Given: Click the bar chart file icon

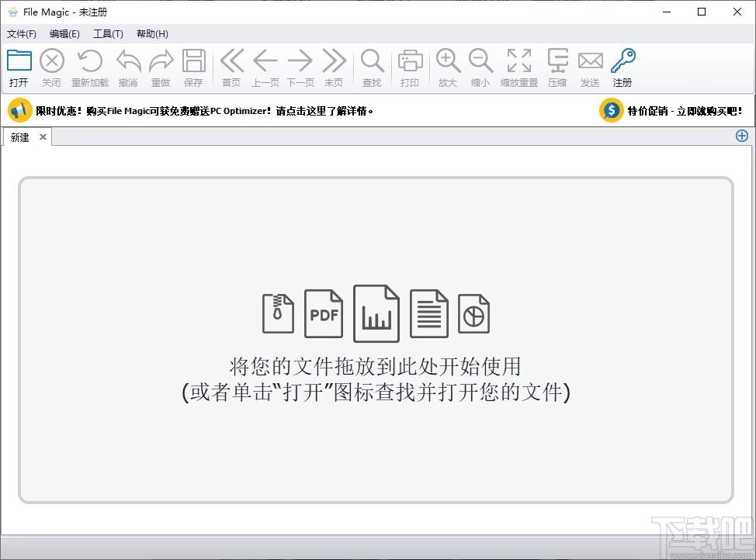Looking at the screenshot, I should click(376, 313).
